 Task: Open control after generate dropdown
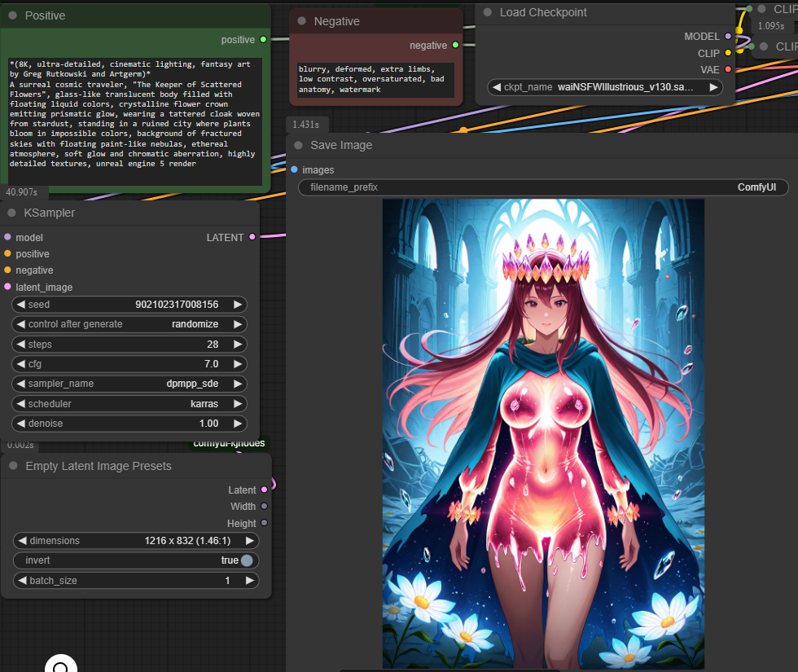point(129,324)
